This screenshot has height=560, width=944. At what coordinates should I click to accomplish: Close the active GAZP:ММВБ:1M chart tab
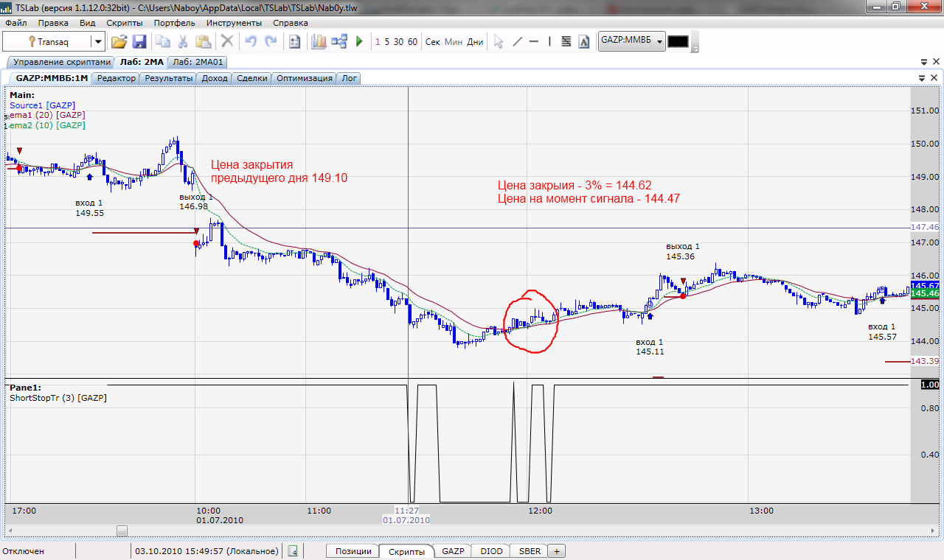point(934,78)
